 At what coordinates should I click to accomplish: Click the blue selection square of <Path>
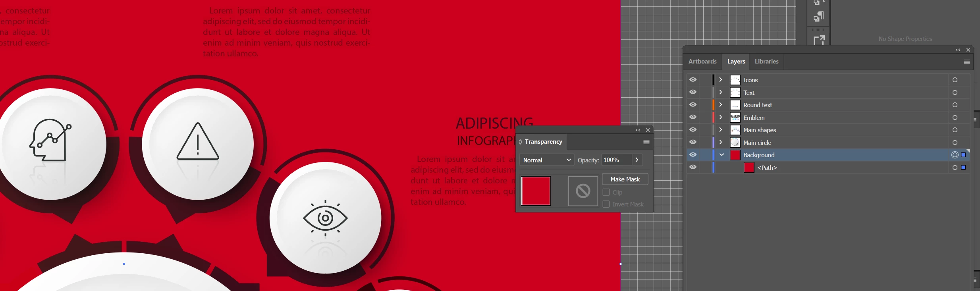pyautogui.click(x=963, y=168)
